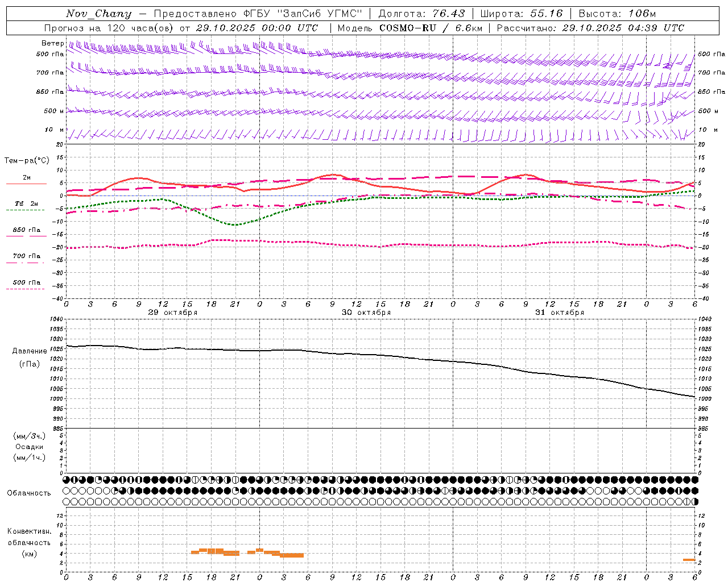Click the "(мм/1ч.)" precipitation unit label
Viewport: 728px width, 582px height.
pos(30,458)
